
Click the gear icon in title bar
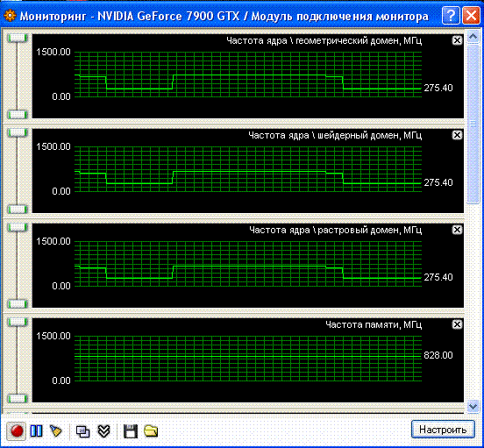click(x=11, y=16)
